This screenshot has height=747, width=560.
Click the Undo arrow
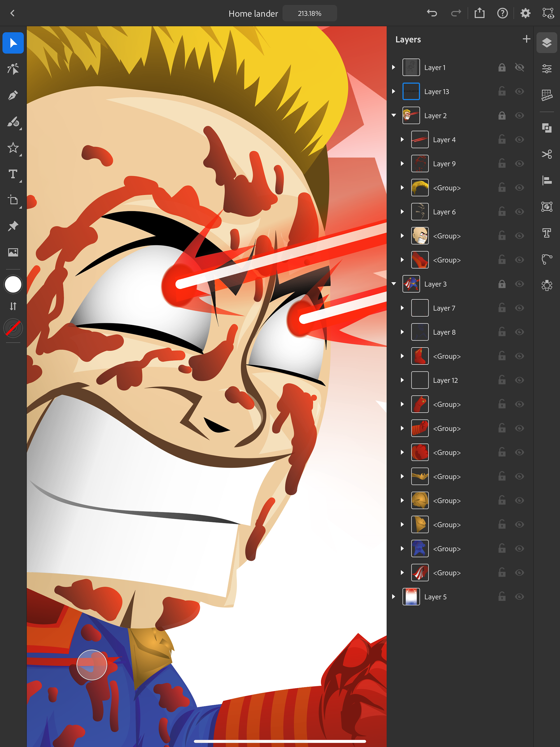tap(432, 13)
